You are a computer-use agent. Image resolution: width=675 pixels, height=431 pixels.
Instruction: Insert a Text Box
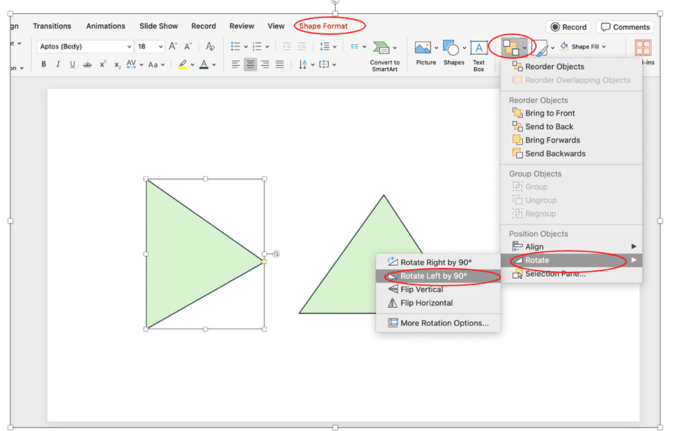tap(479, 52)
